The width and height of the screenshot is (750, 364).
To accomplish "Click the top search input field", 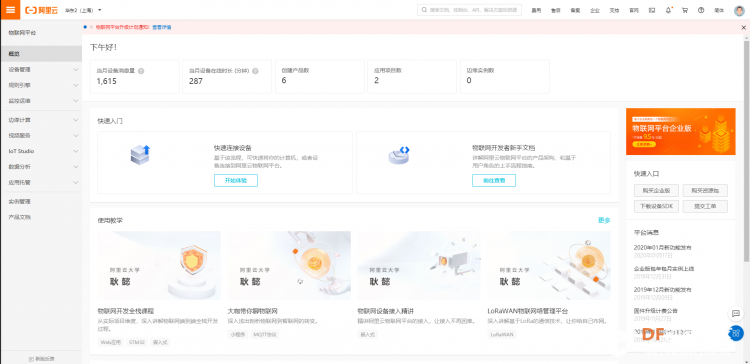I will coord(469,10).
